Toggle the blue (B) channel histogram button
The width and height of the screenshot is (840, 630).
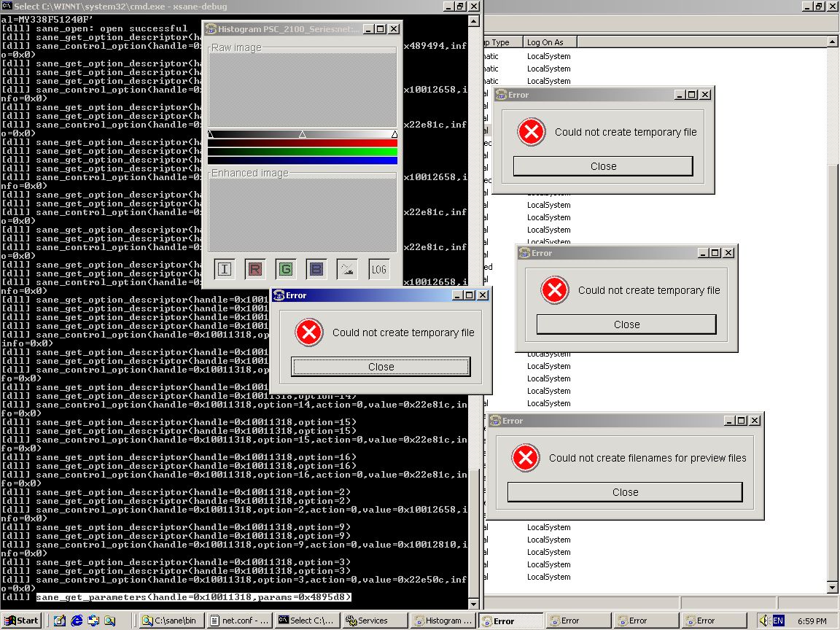coord(316,269)
